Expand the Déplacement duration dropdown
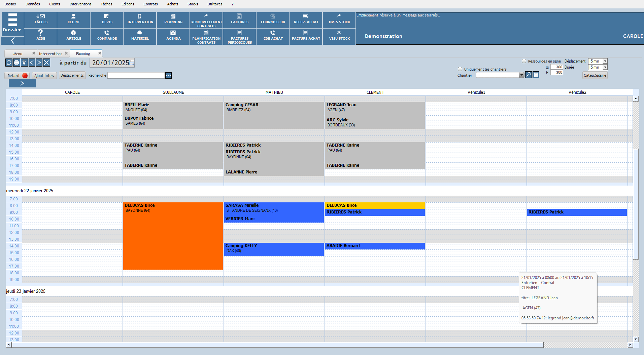Image resolution: width=644 pixels, height=355 pixels. [605, 61]
